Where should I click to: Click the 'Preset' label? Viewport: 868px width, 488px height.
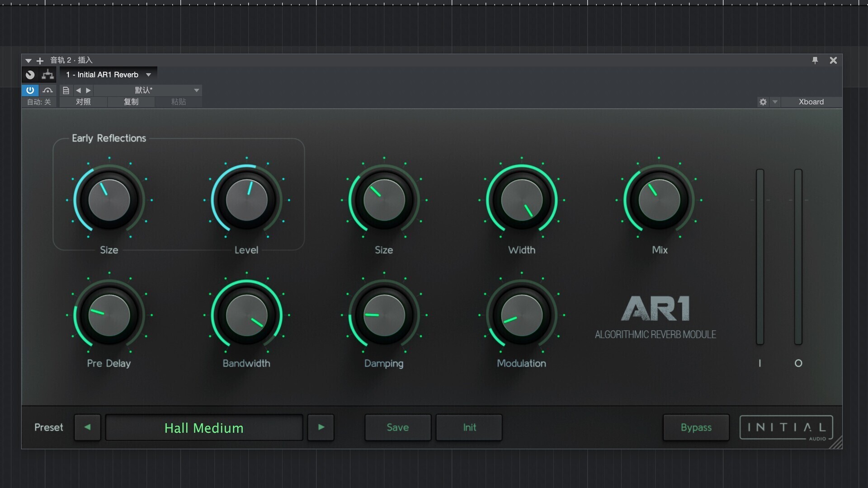(x=49, y=427)
